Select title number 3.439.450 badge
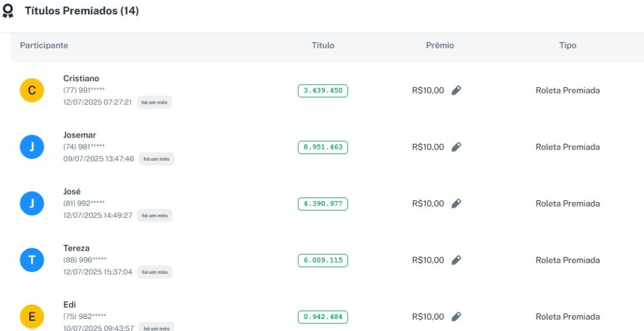This screenshot has height=331, width=644. click(323, 90)
